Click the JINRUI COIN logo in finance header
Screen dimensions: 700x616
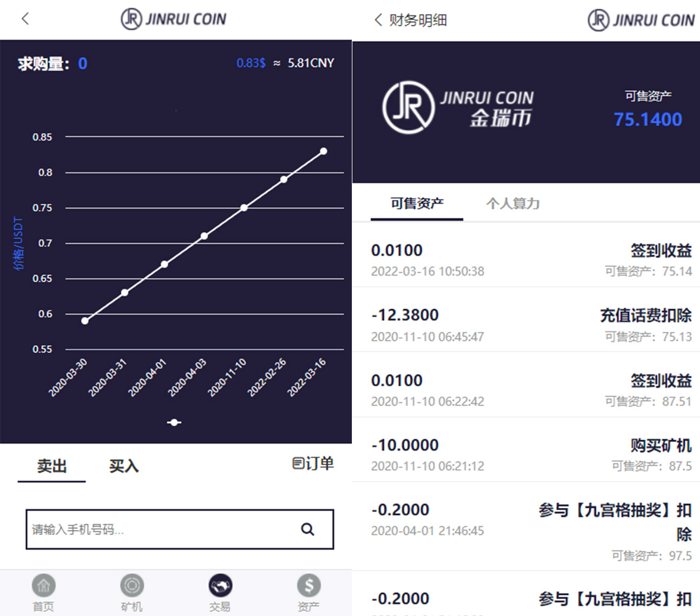pyautogui.click(x=641, y=20)
